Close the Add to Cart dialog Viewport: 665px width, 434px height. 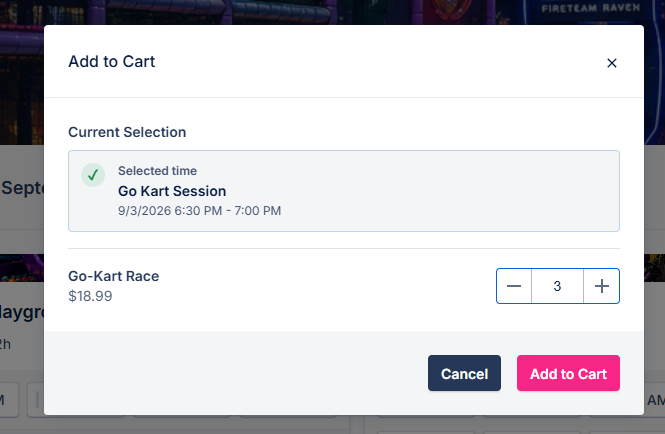tap(612, 63)
